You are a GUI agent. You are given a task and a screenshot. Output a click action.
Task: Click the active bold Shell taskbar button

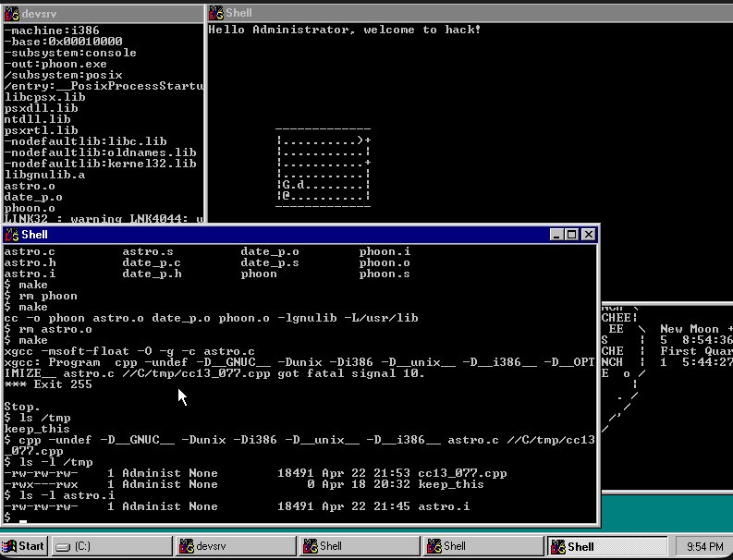(x=606, y=546)
